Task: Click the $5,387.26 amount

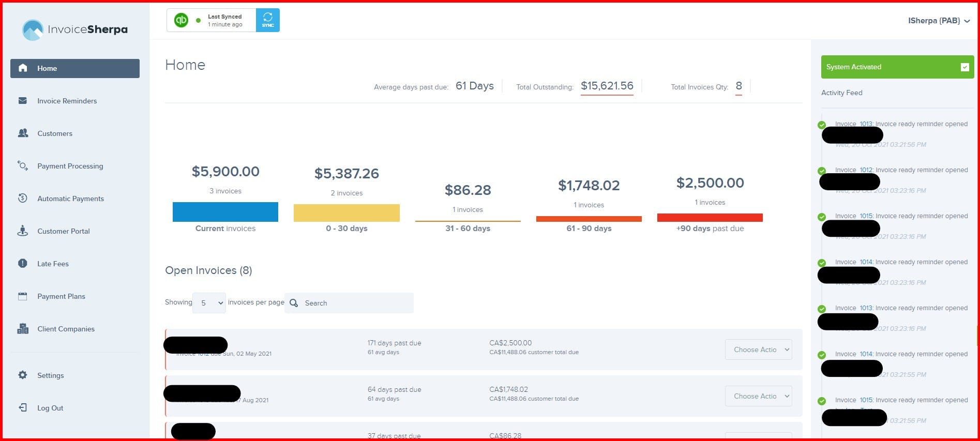Action: 346,174
